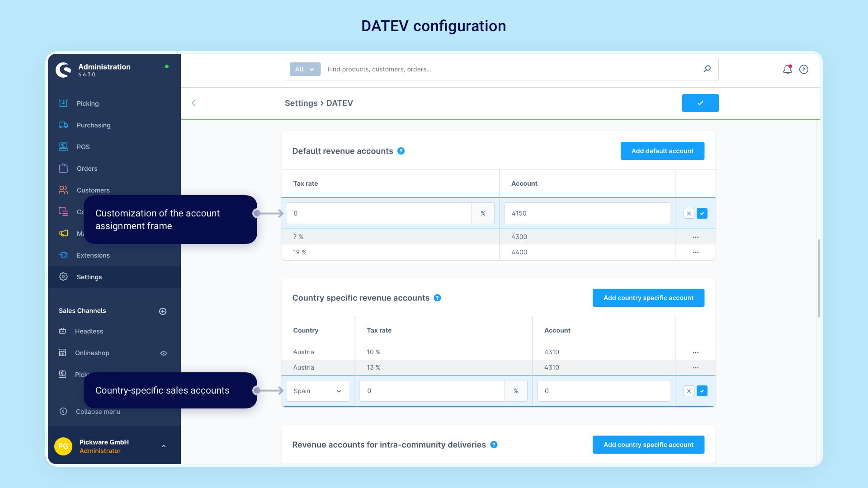Open actions menu for the 7 % row
Image resolution: width=868 pixels, height=488 pixels.
pyautogui.click(x=696, y=237)
